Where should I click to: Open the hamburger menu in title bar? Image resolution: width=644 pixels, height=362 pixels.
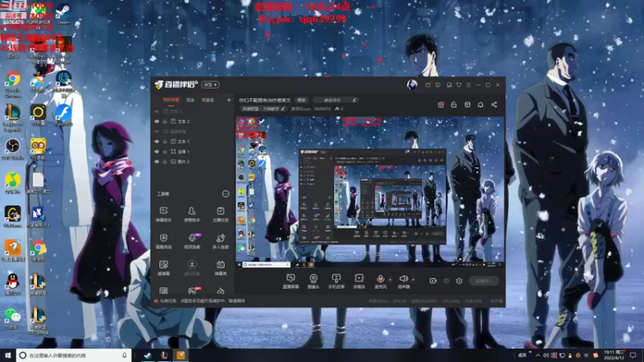click(469, 84)
